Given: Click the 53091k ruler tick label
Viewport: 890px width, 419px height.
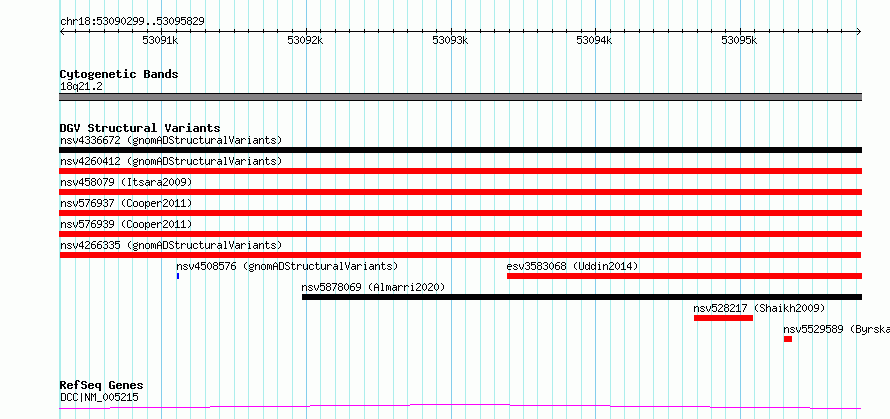Looking at the screenshot, I should point(161,41).
